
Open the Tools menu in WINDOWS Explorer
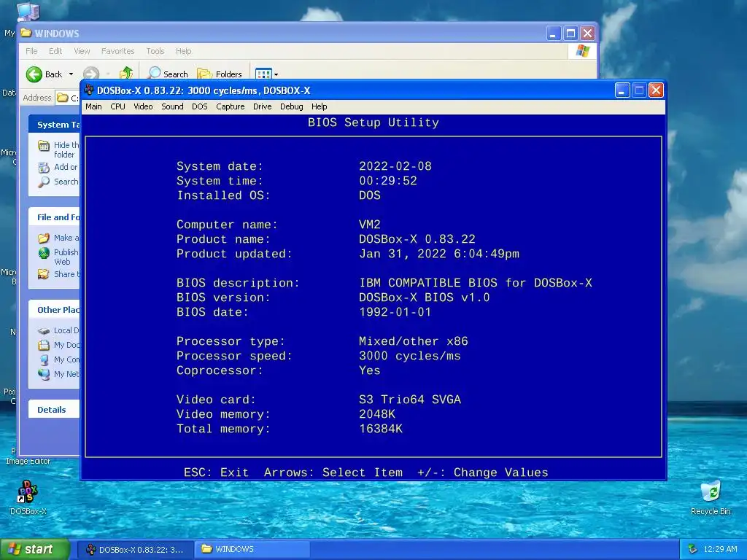pyautogui.click(x=155, y=51)
